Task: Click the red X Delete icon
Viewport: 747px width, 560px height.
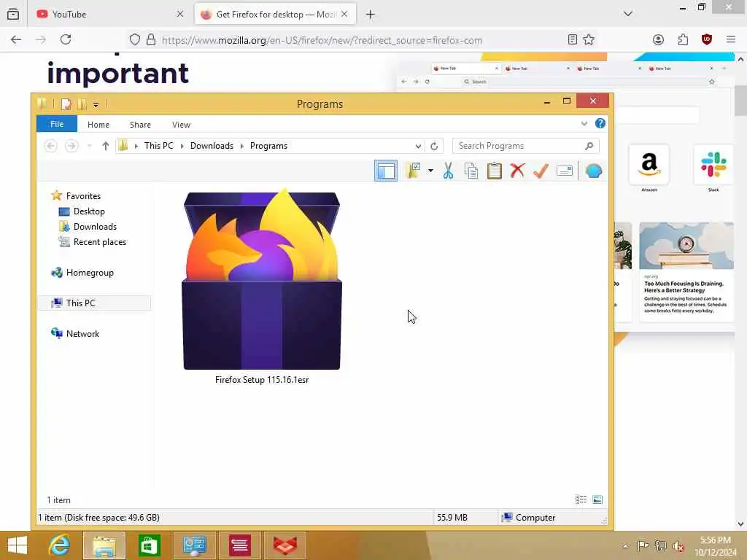Action: pos(517,171)
